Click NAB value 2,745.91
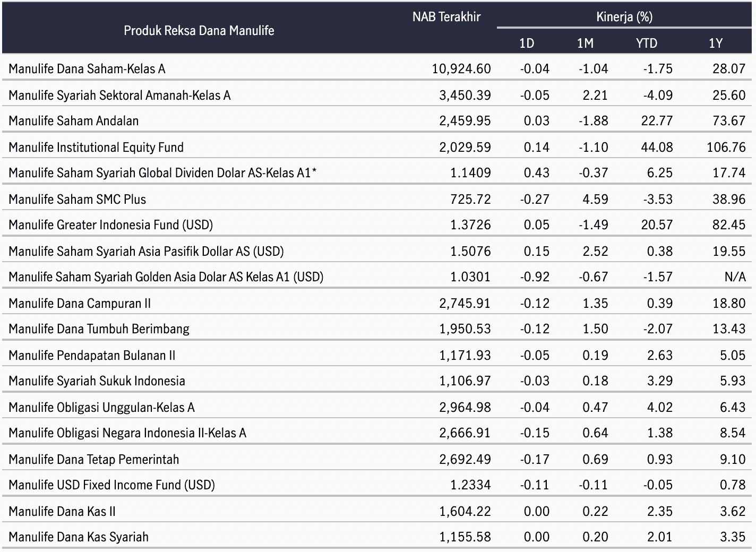Viewport: 756px width, 552px height. 465,303
